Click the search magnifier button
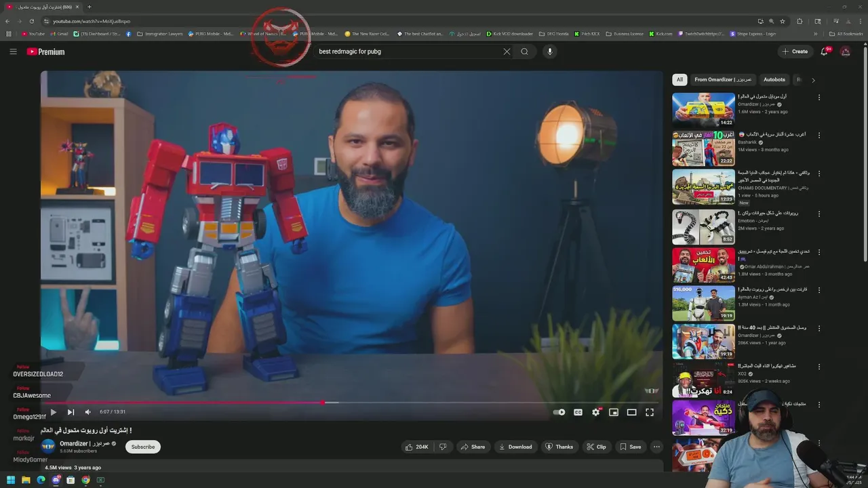 (x=525, y=52)
